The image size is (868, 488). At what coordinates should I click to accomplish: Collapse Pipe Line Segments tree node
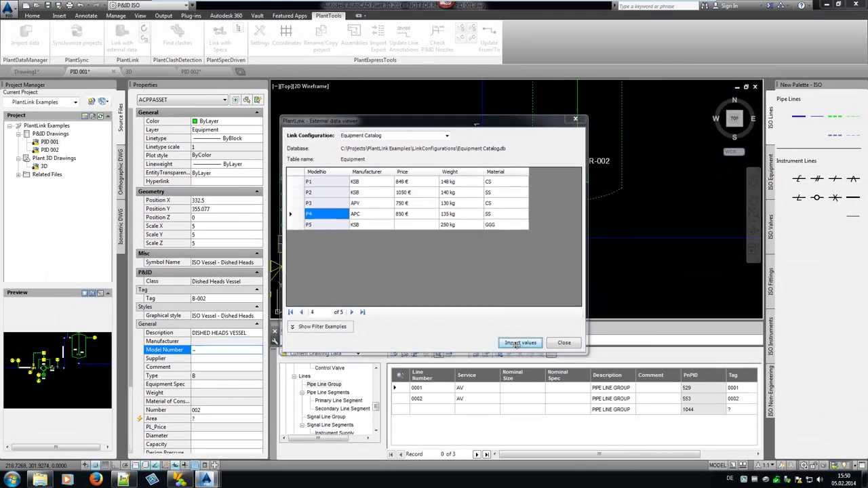coord(302,392)
